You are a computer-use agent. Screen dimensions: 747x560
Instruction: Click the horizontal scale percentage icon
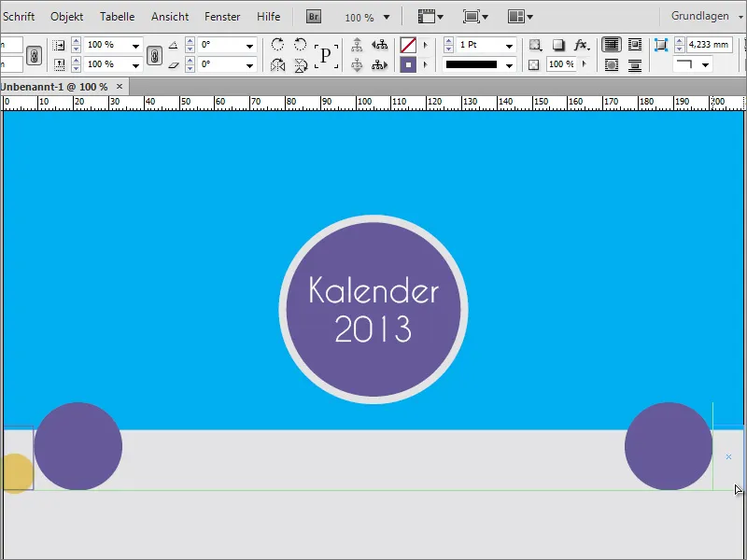coord(59,45)
